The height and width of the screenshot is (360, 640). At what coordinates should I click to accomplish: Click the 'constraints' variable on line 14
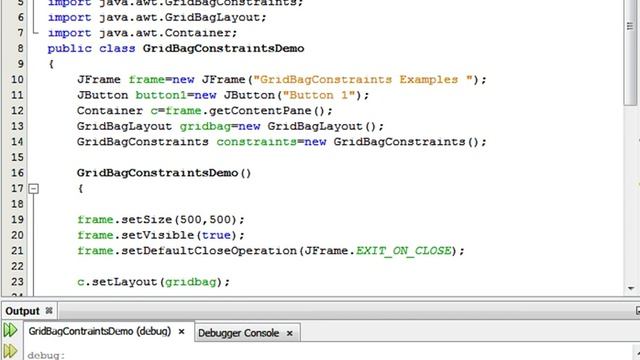(256, 142)
